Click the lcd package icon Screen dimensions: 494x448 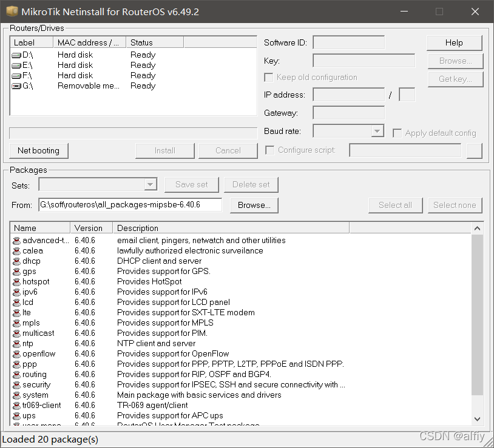[16, 303]
